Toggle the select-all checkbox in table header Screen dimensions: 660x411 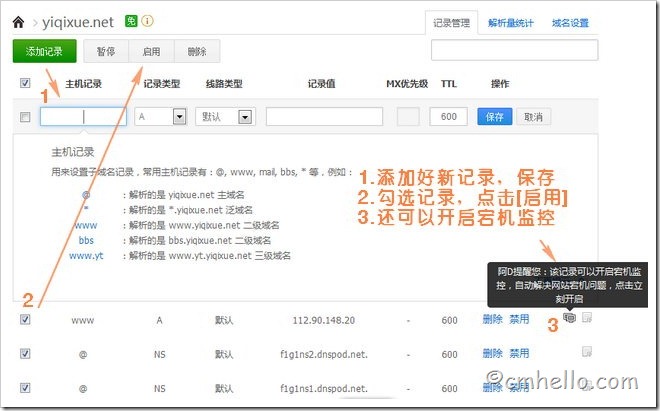[x=26, y=84]
